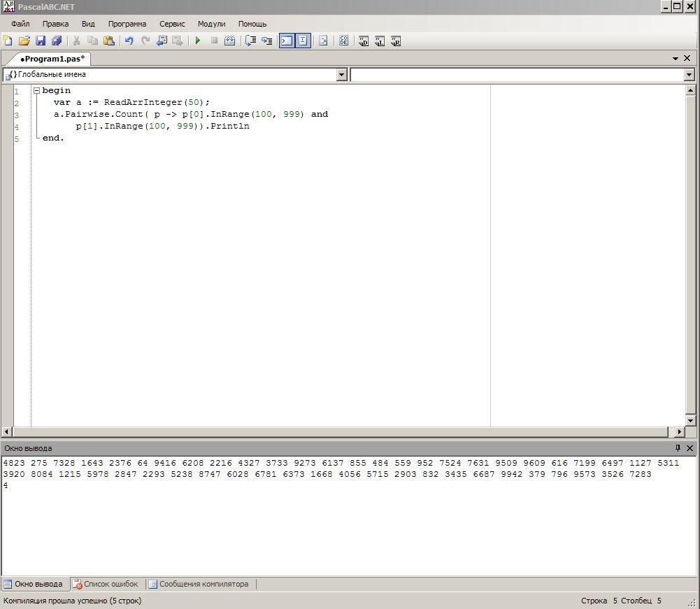Click the Save All icon
This screenshot has width=700, height=609.
point(57,41)
